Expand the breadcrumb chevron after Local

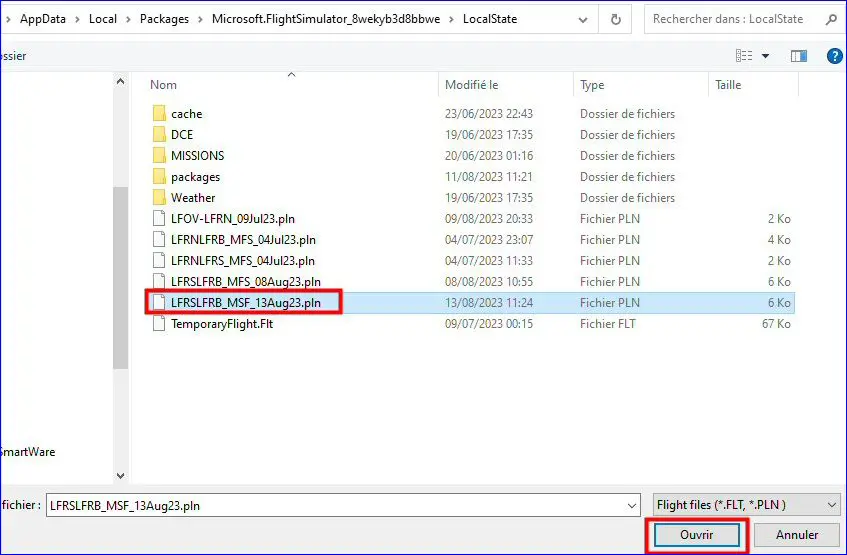[x=128, y=19]
